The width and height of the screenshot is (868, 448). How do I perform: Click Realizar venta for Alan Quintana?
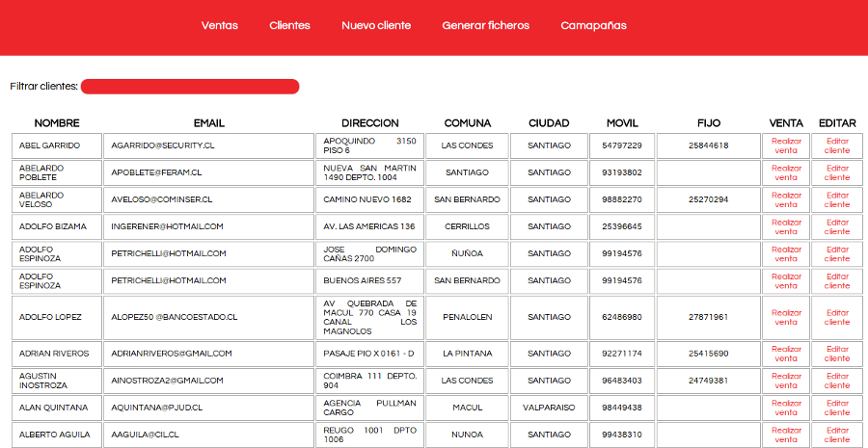(786, 408)
